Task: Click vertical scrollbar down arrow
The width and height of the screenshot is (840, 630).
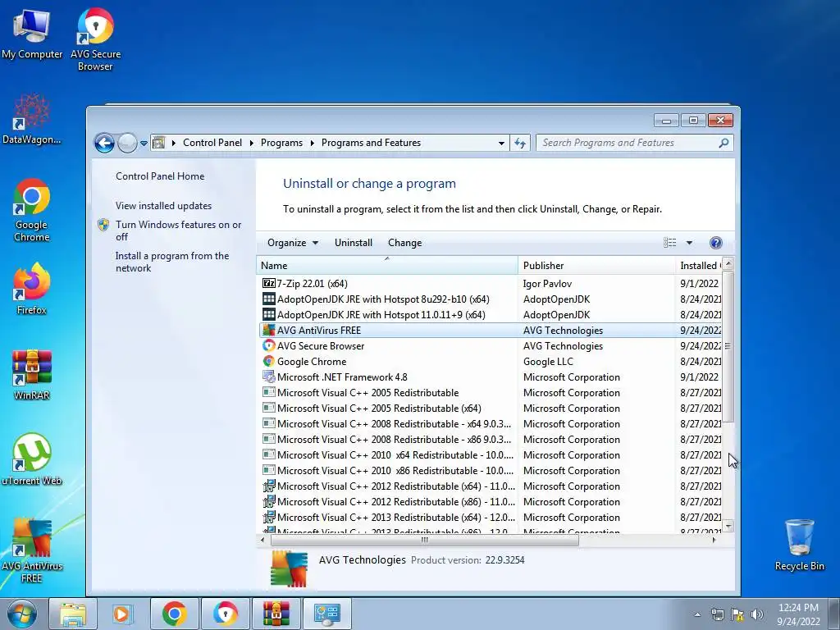Action: click(728, 526)
